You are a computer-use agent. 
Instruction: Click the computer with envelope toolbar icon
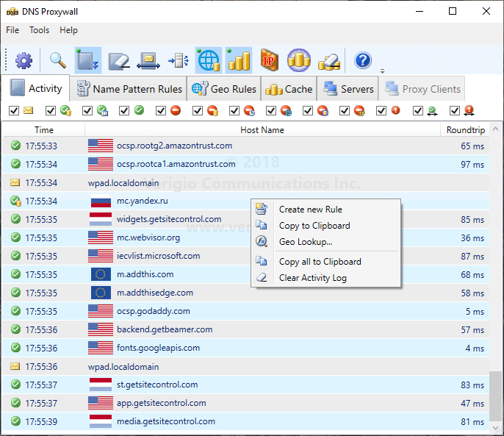click(x=148, y=60)
